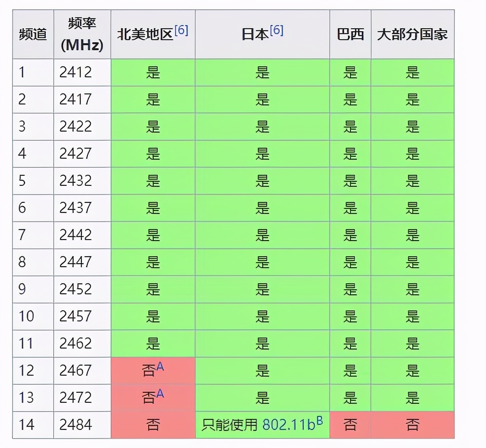486x448 pixels.
Task: Click the red 否 cell under 大部分国家
Action: [x=412, y=424]
